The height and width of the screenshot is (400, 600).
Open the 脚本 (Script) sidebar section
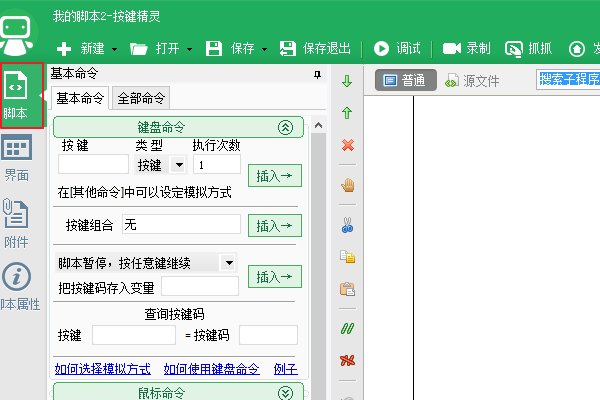click(x=21, y=95)
